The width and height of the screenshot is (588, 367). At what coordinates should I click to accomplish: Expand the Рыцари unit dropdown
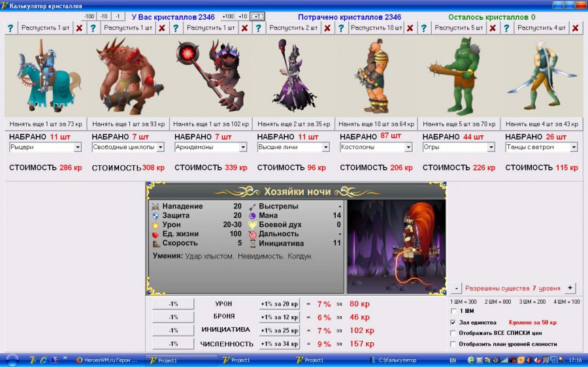click(x=78, y=148)
